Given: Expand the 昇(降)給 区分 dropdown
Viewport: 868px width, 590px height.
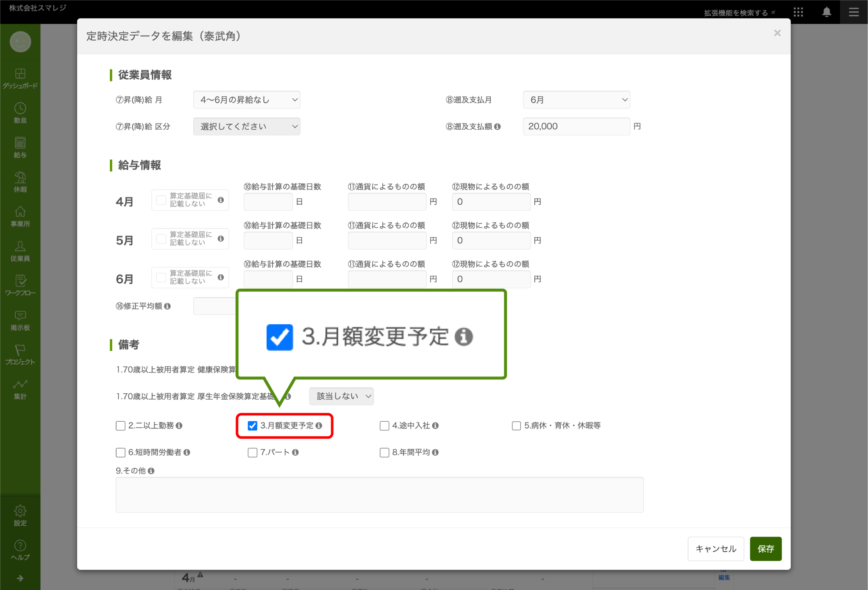Looking at the screenshot, I should (x=247, y=126).
